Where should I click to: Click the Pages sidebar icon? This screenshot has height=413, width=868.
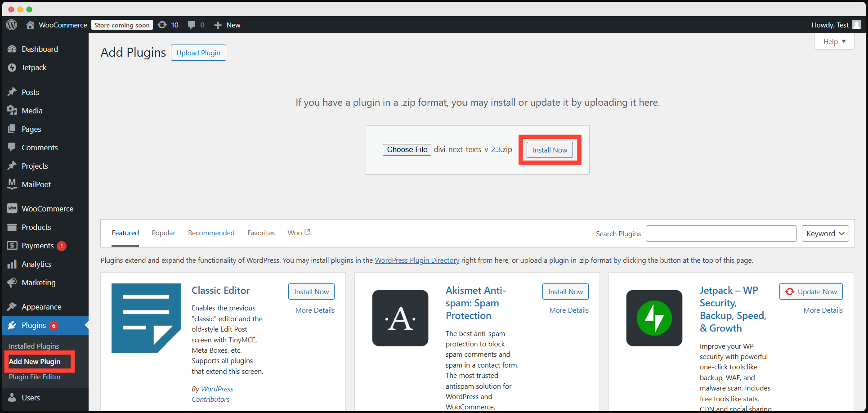12,129
